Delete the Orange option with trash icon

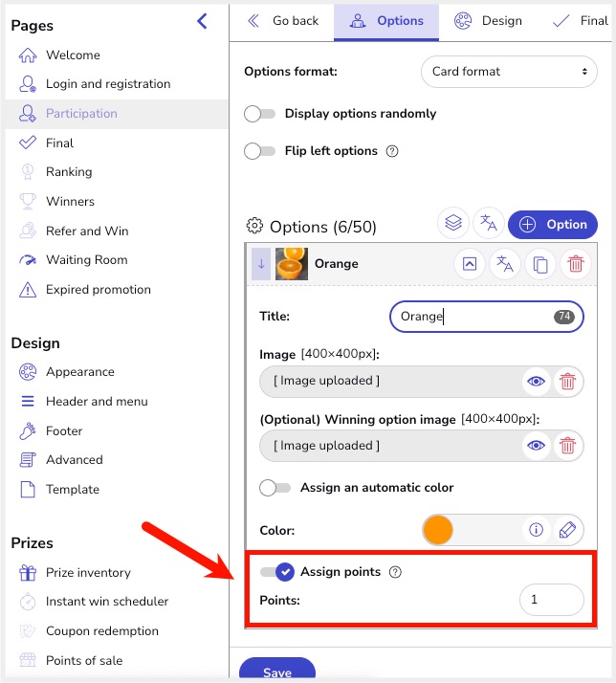pyautogui.click(x=575, y=264)
